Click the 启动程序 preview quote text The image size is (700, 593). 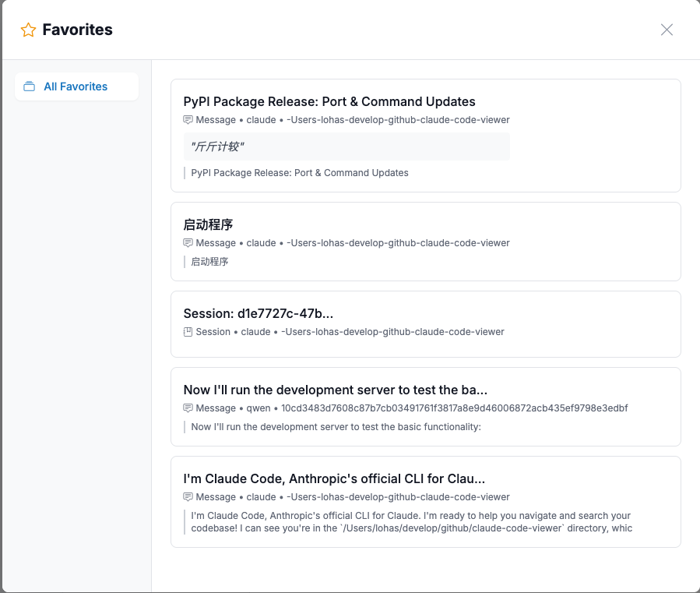click(209, 262)
